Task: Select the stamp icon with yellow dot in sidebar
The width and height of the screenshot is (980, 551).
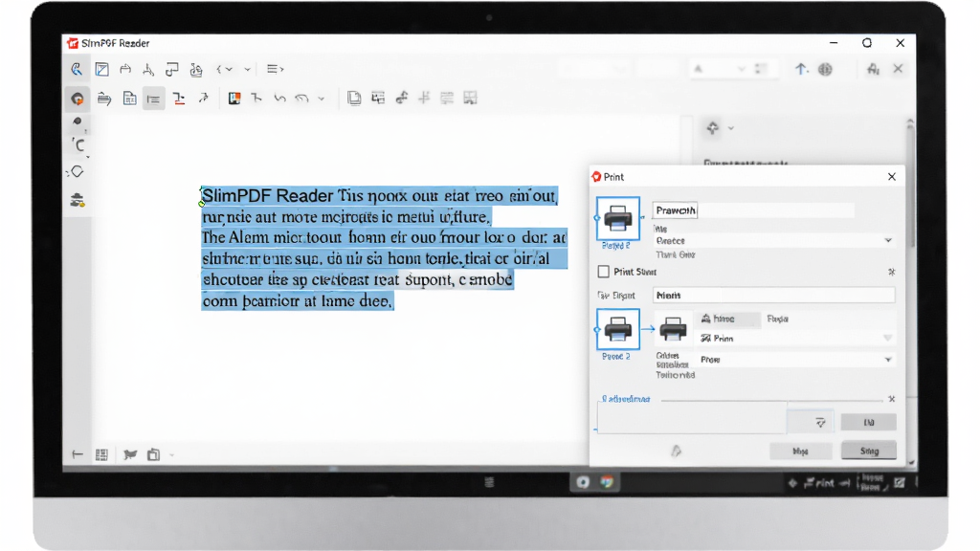Action: point(77,200)
